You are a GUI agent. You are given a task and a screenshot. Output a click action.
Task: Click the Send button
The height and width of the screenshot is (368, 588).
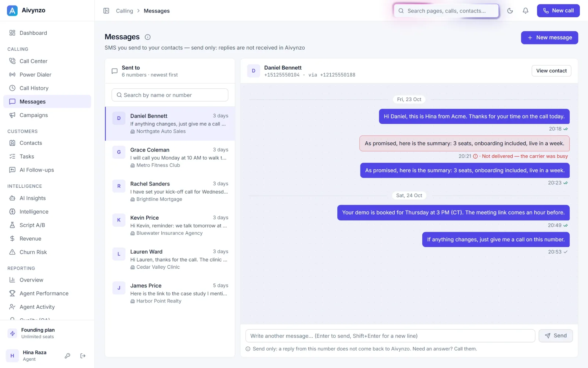[x=556, y=336]
